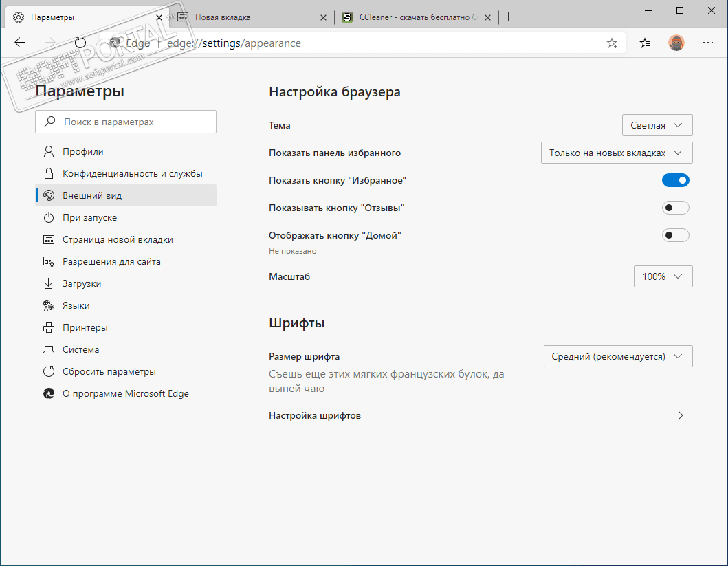Select Внешний вид section
This screenshot has height=566, width=728.
[x=126, y=195]
